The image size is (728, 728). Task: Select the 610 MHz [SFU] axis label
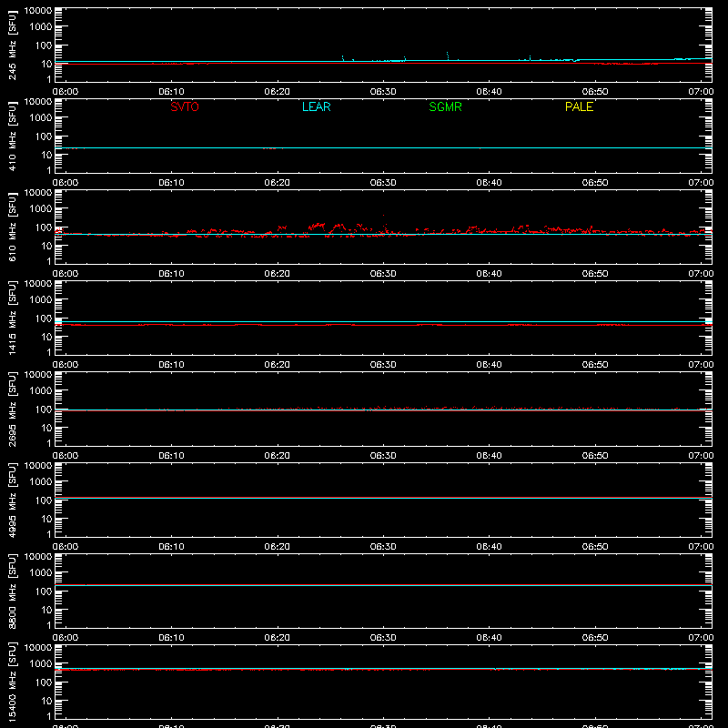[x=12, y=227]
